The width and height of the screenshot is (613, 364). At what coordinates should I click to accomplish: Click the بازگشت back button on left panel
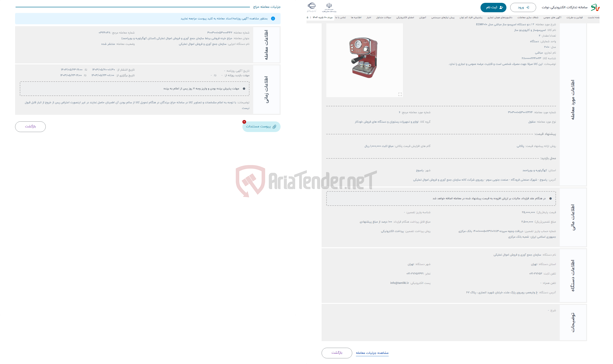(x=30, y=126)
